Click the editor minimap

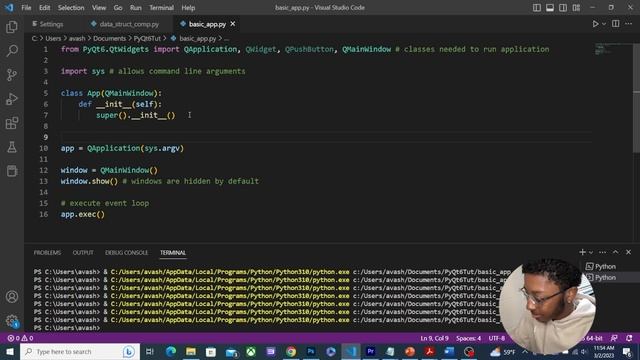click(x=612, y=49)
